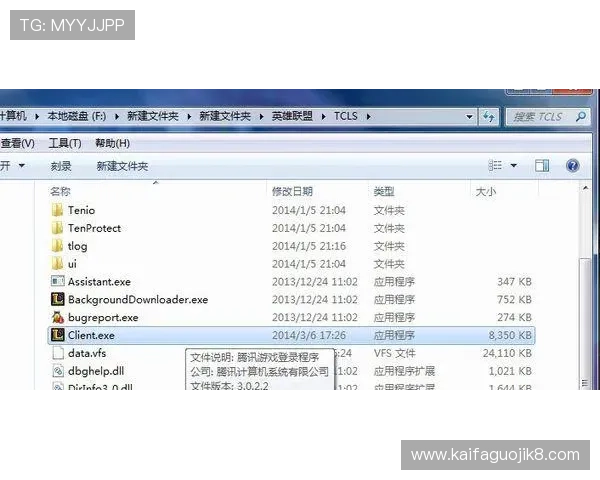
Task: Click the Assistant.exe application icon
Action: (x=57, y=281)
